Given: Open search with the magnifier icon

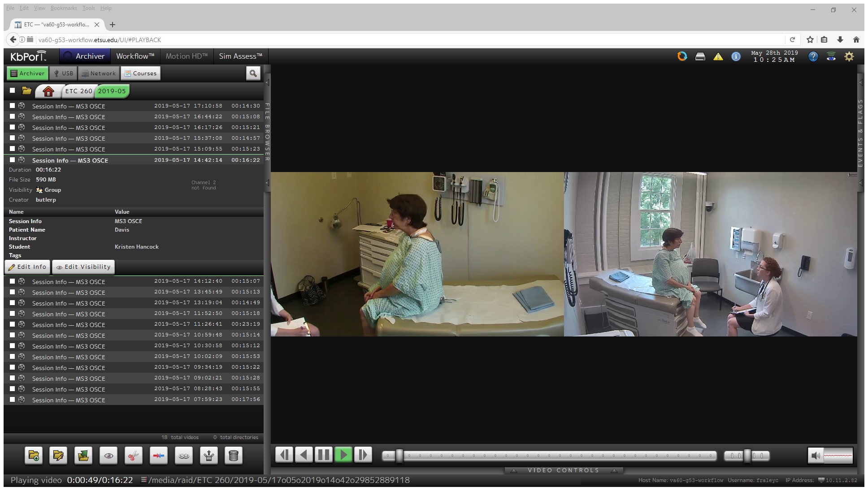Looking at the screenshot, I should pos(253,73).
